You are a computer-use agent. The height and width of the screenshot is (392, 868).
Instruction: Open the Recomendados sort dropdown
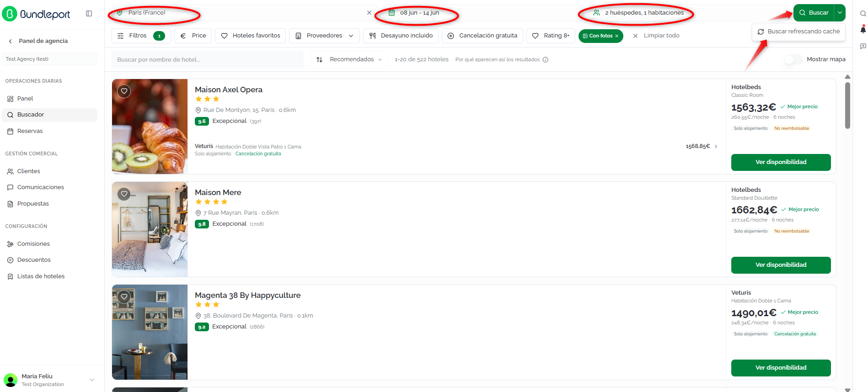pyautogui.click(x=349, y=59)
